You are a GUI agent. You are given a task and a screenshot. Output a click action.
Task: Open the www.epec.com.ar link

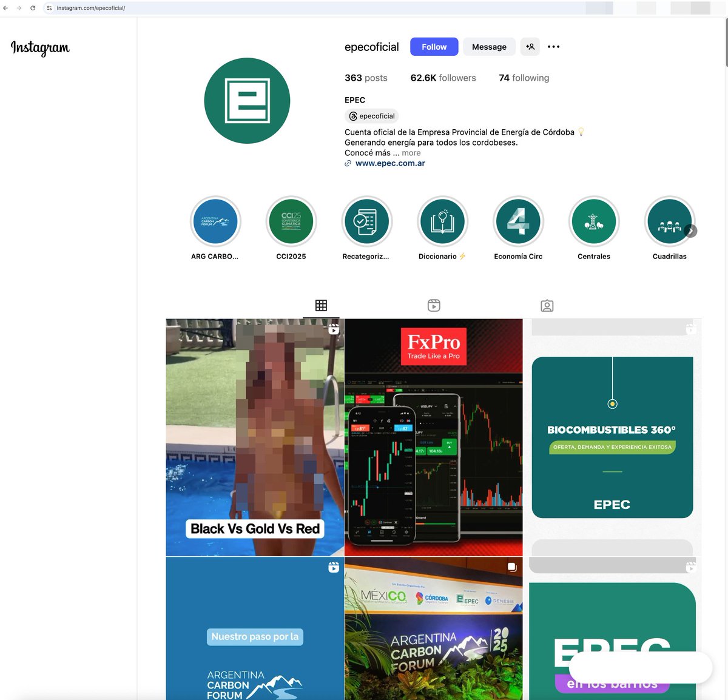[x=389, y=163]
